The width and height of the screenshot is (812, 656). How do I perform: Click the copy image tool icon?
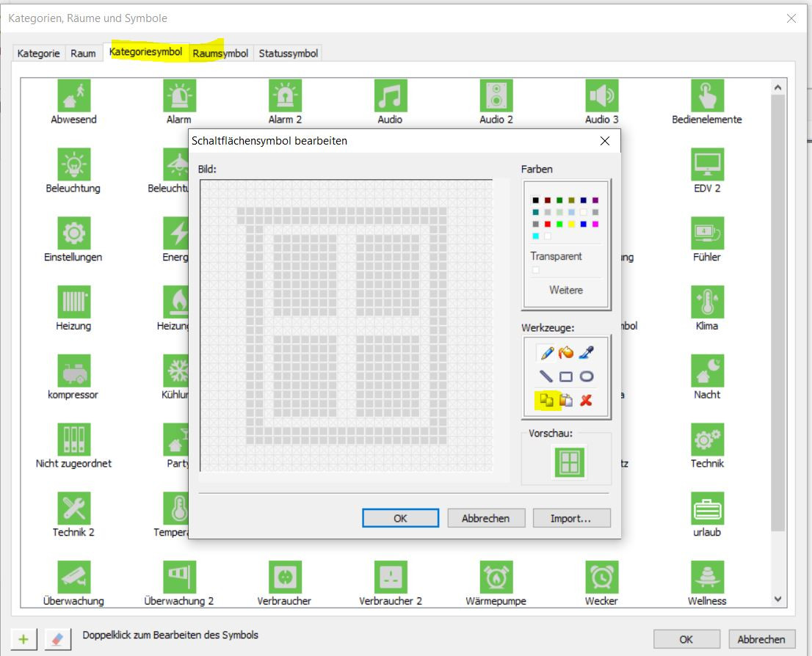click(x=547, y=400)
